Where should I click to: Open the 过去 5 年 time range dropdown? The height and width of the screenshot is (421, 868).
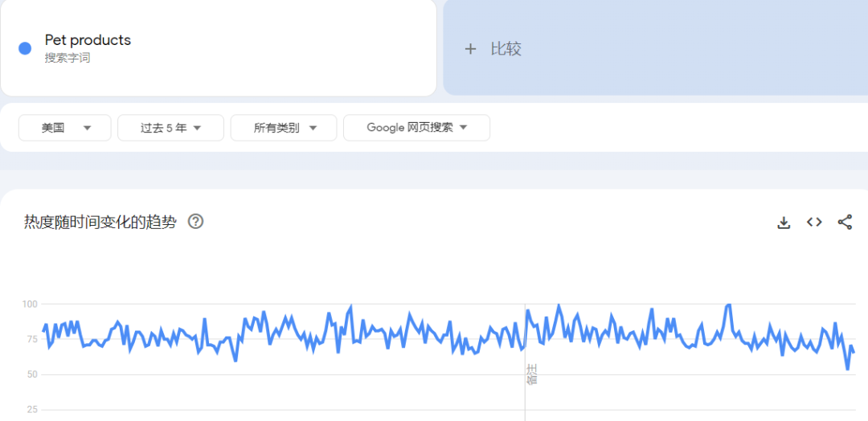[170, 128]
